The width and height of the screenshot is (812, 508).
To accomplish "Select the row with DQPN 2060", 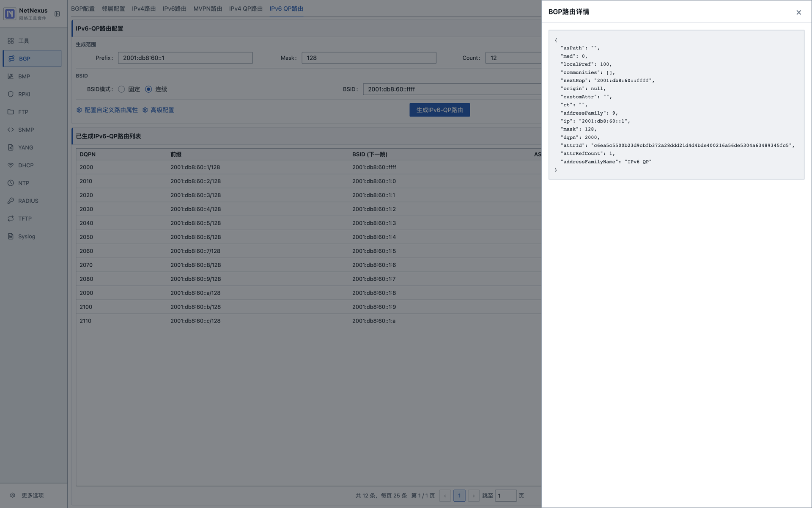I will point(309,251).
